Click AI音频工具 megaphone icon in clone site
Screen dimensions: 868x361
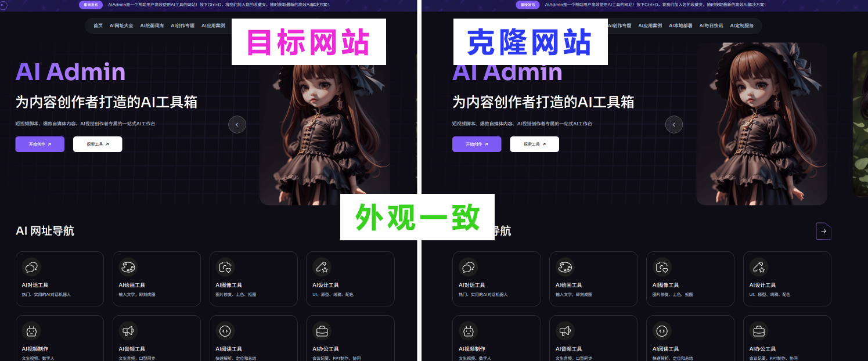coord(565,331)
